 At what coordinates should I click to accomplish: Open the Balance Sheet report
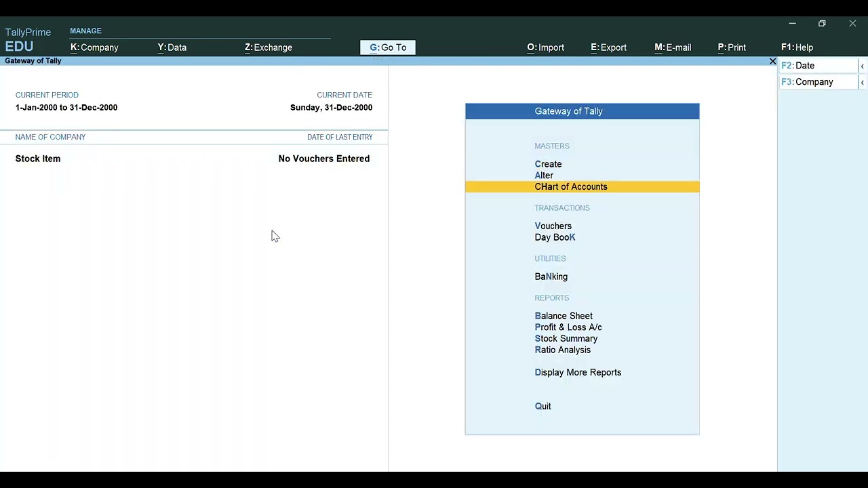tap(564, 317)
